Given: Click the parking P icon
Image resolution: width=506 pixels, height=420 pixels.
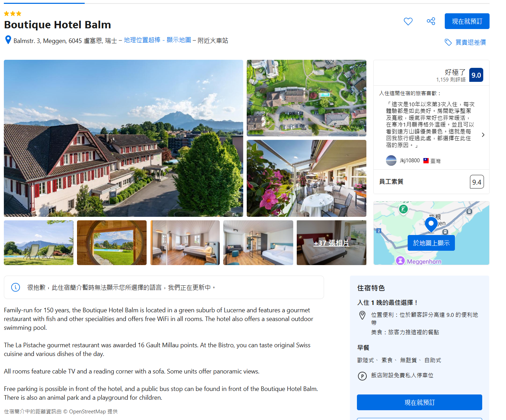Looking at the screenshot, I should [x=362, y=376].
